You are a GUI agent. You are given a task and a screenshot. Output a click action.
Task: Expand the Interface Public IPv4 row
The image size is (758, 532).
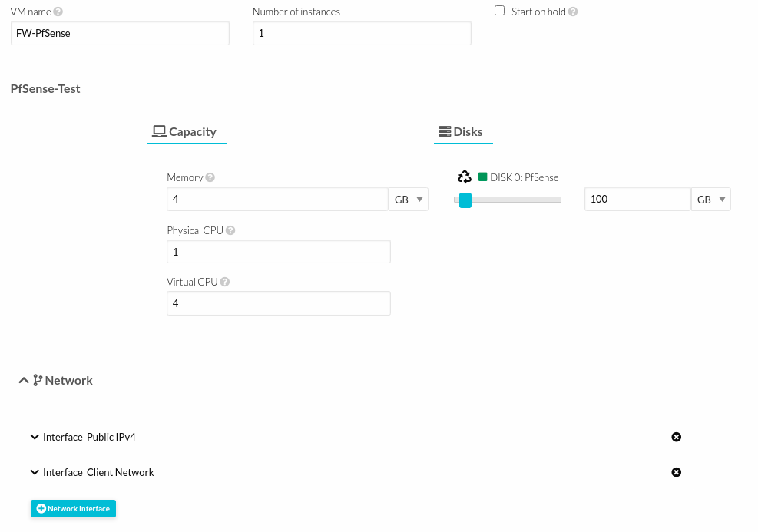(x=35, y=437)
